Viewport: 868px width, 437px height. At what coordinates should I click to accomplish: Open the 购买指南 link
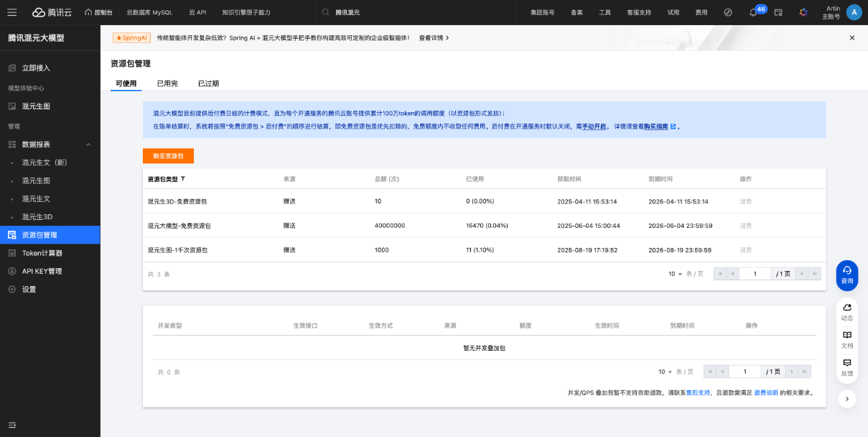pos(660,126)
